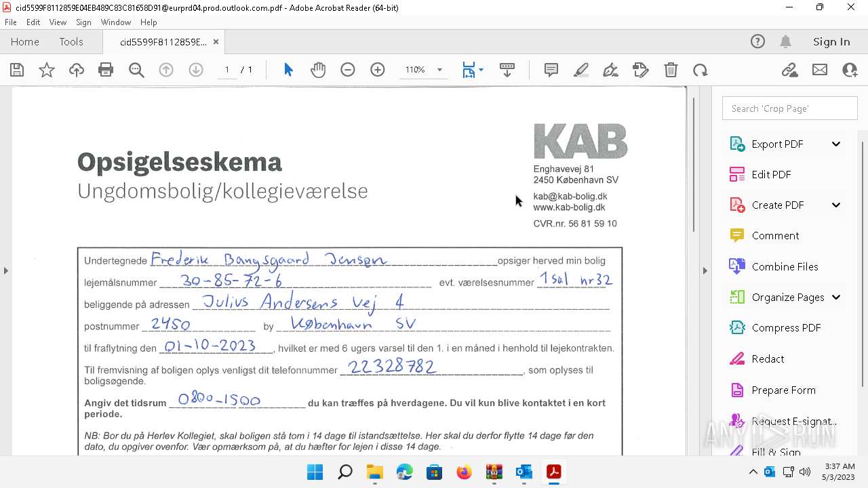
Task: Open the help question mark icon
Action: 757,41
